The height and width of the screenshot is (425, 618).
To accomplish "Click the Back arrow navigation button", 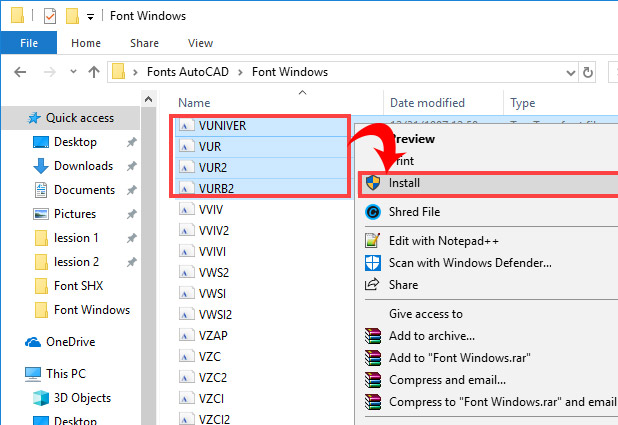I will [x=20, y=72].
